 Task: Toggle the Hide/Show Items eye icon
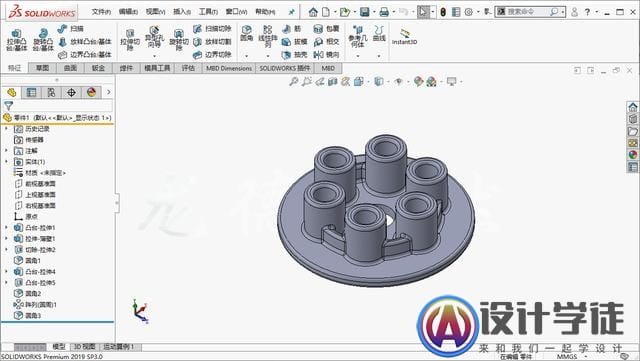[x=399, y=82]
